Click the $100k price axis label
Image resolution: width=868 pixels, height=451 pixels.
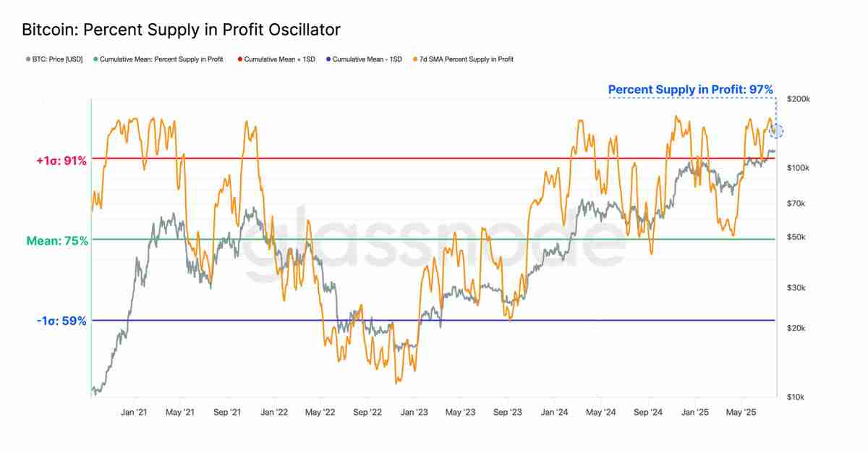point(799,168)
